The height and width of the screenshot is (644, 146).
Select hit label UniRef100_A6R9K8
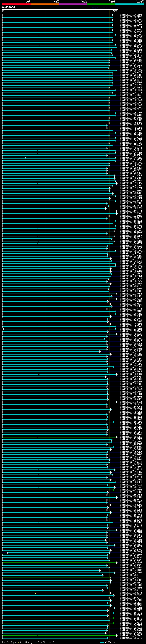point(131,296)
